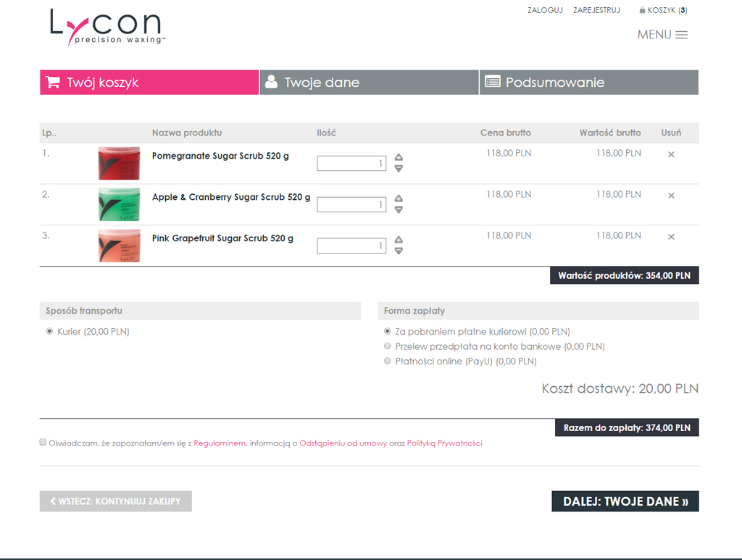The width and height of the screenshot is (742, 560).
Task: Decrease quantity of Pink Grapefruit Sugar Scrub
Action: click(x=399, y=251)
